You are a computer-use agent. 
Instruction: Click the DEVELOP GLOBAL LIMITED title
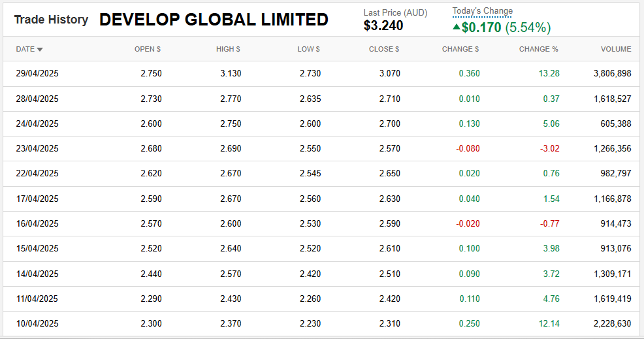pyautogui.click(x=214, y=20)
